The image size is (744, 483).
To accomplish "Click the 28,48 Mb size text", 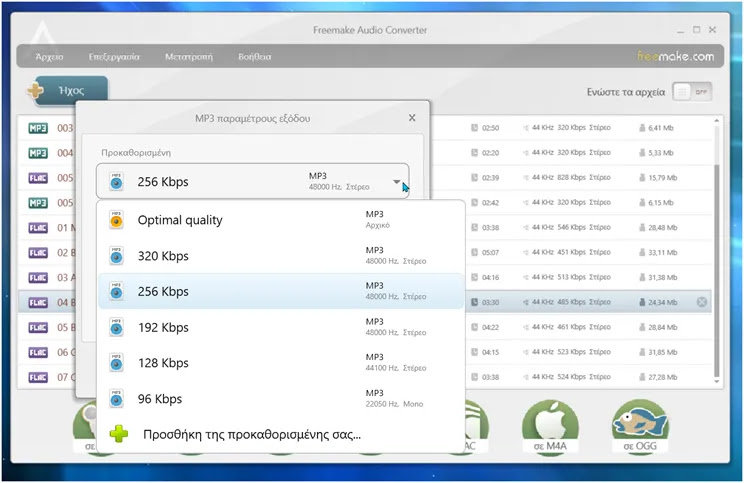I will click(663, 227).
